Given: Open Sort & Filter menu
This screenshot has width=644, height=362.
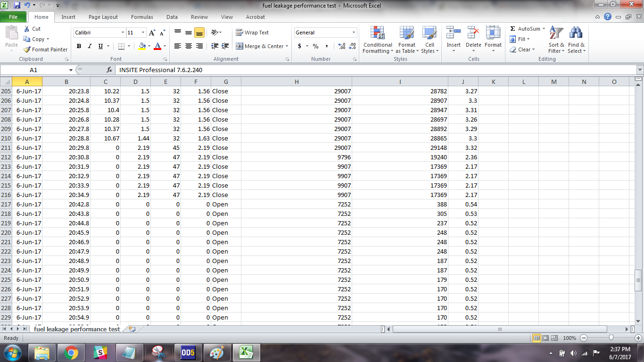Looking at the screenshot, I should (x=556, y=40).
